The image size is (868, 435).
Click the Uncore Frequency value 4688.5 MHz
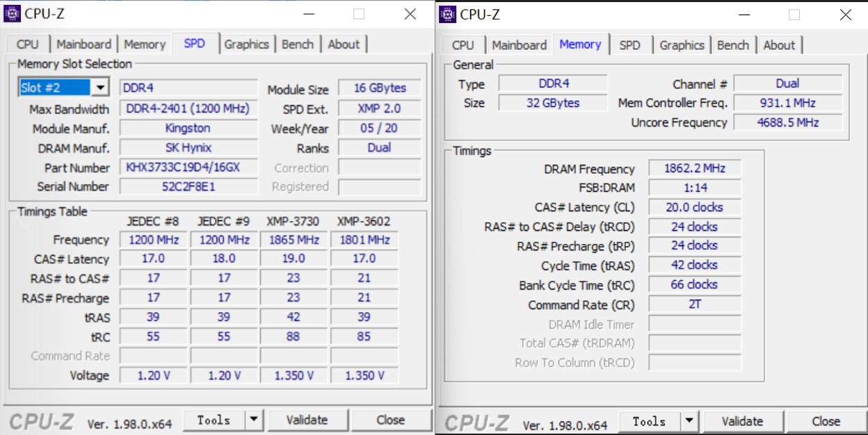point(787,122)
